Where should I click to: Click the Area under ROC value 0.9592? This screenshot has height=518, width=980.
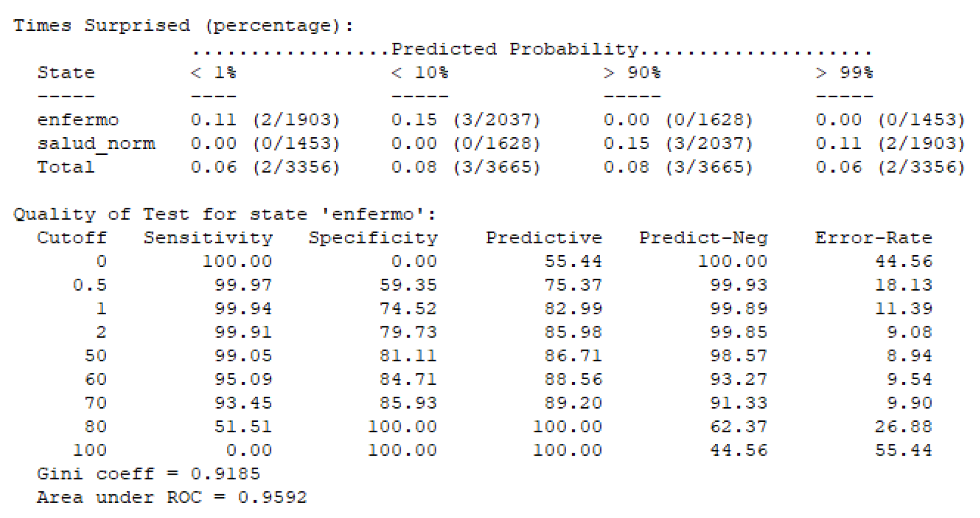272,497
